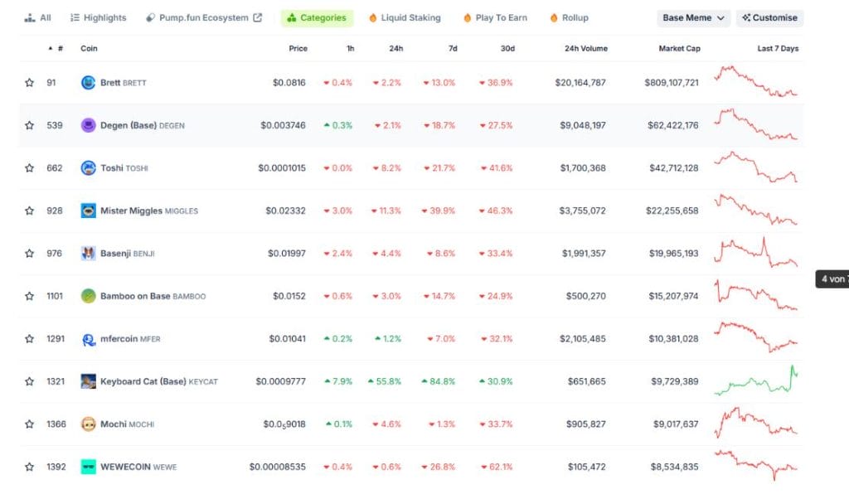Image resolution: width=849 pixels, height=504 pixels.
Task: Switch to Play To Earn tab
Action: pyautogui.click(x=496, y=18)
